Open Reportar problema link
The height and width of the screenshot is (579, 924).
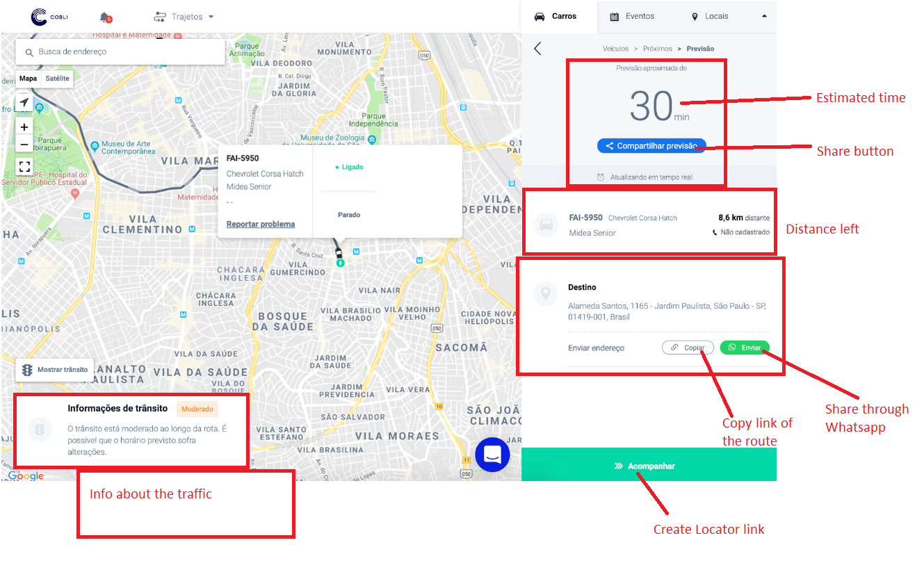click(261, 225)
